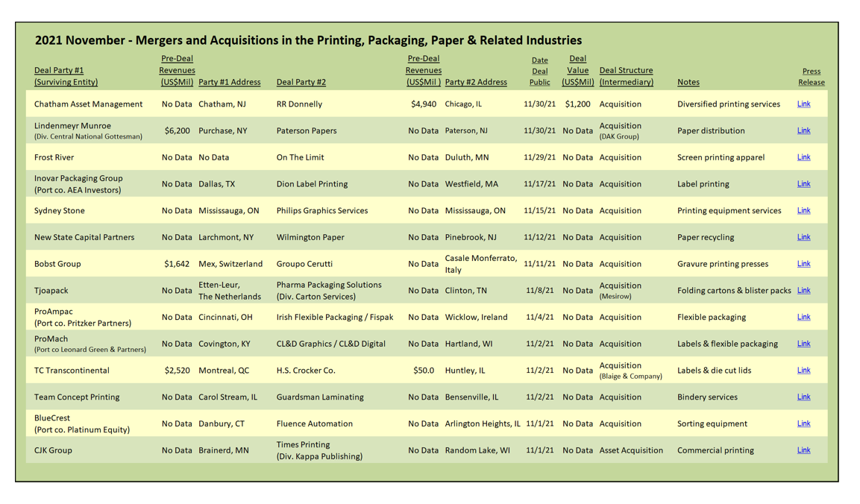Select the 'On The Limit' cell
The width and height of the screenshot is (860, 504).
[300, 157]
